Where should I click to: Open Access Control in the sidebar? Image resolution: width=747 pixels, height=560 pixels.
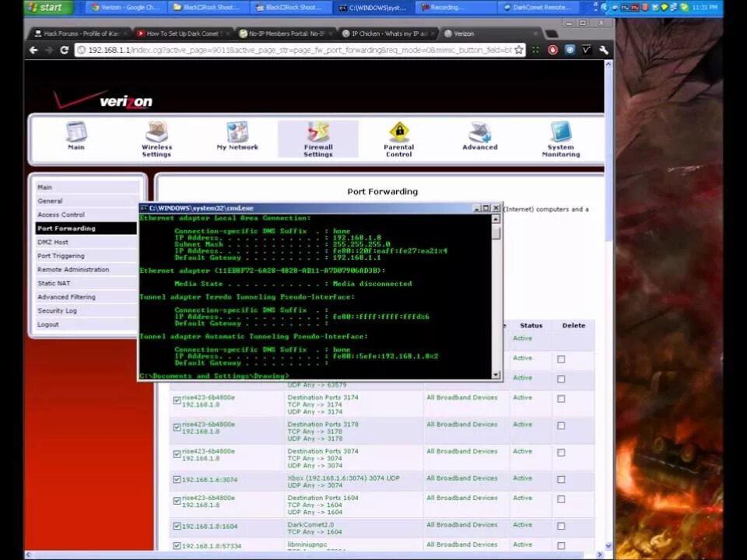coord(87,215)
